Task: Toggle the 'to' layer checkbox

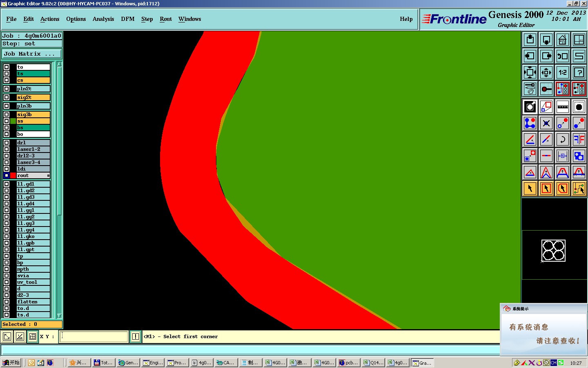Action: (7, 67)
